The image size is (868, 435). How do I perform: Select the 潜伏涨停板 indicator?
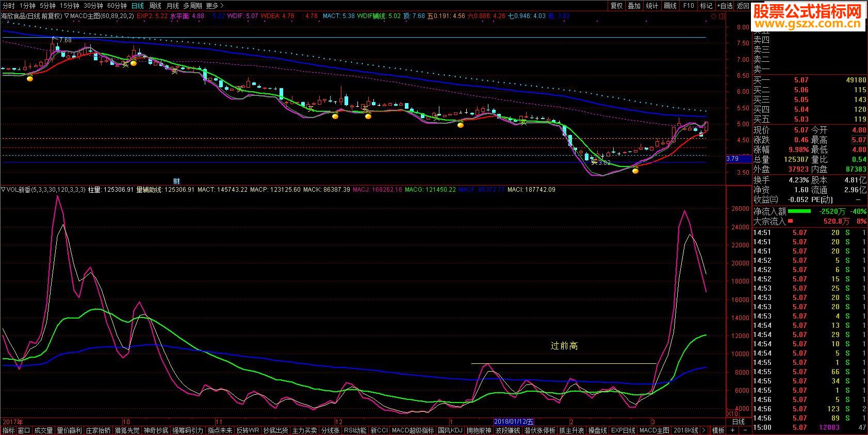(x=540, y=430)
